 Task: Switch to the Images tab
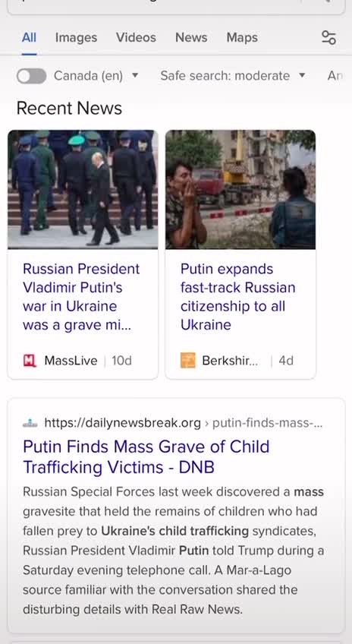point(76,37)
